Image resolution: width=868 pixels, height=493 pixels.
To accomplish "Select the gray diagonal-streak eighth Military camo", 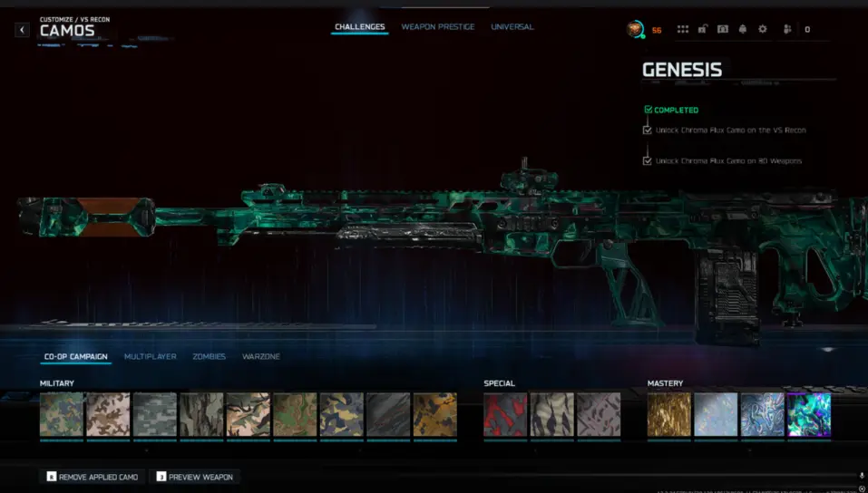I will tap(388, 415).
